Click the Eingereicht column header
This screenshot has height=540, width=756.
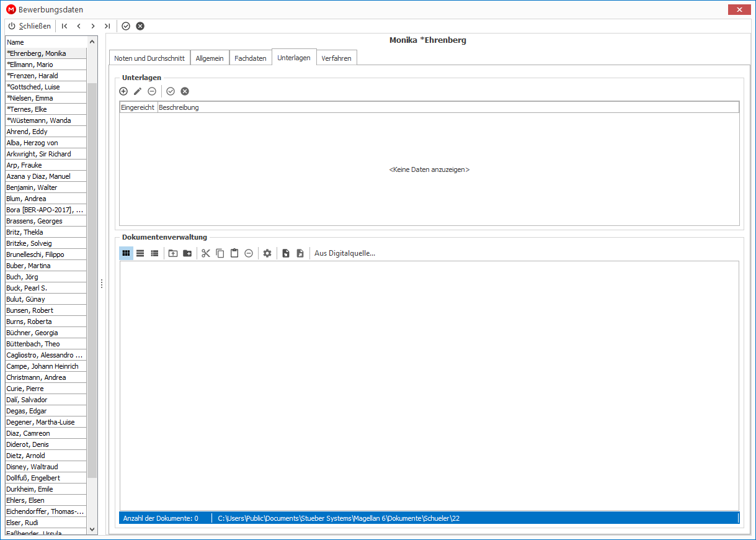point(138,107)
